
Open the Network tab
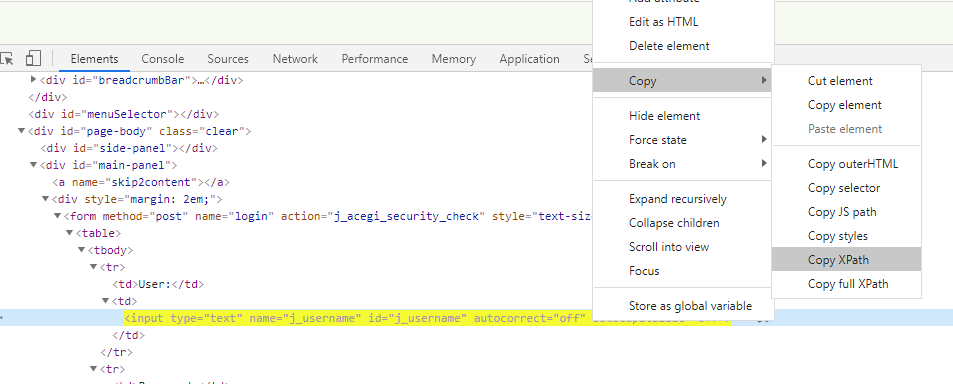295,59
